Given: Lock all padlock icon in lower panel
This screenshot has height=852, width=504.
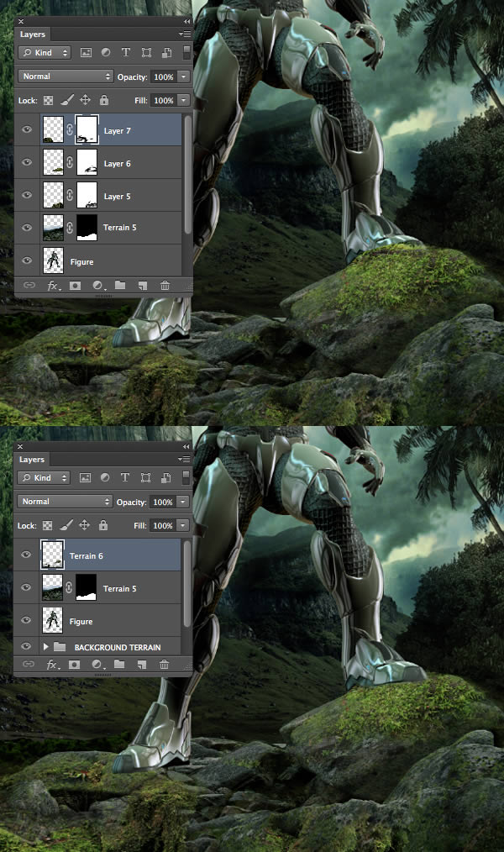Looking at the screenshot, I should point(103,525).
